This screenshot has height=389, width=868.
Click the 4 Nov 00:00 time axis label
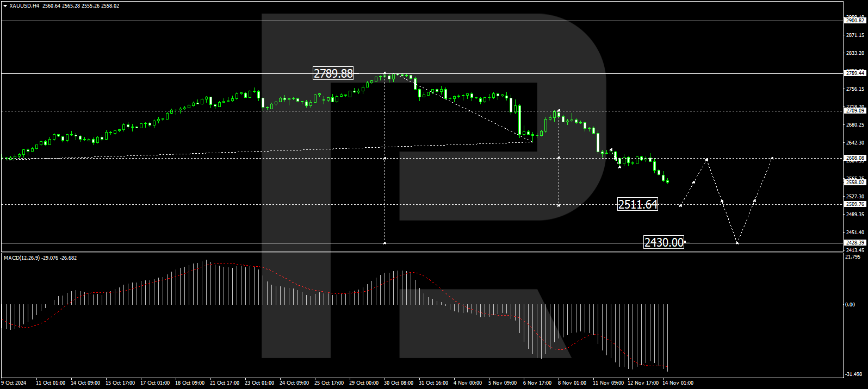coord(468,383)
